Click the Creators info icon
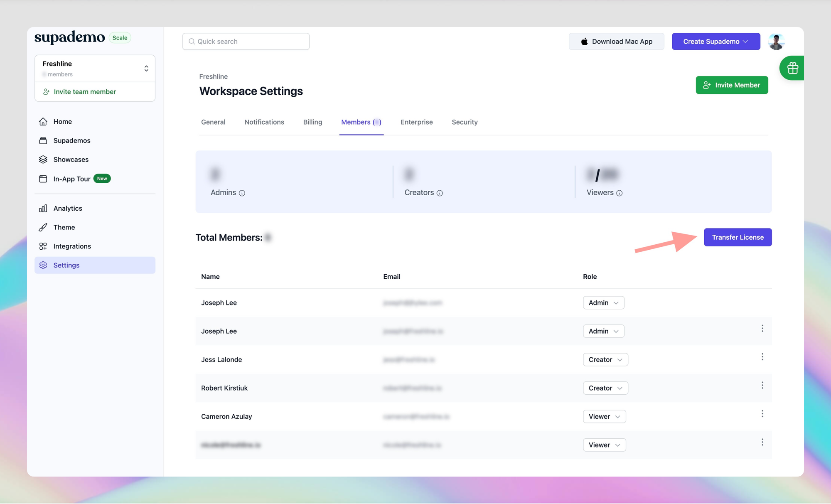 [x=440, y=193]
